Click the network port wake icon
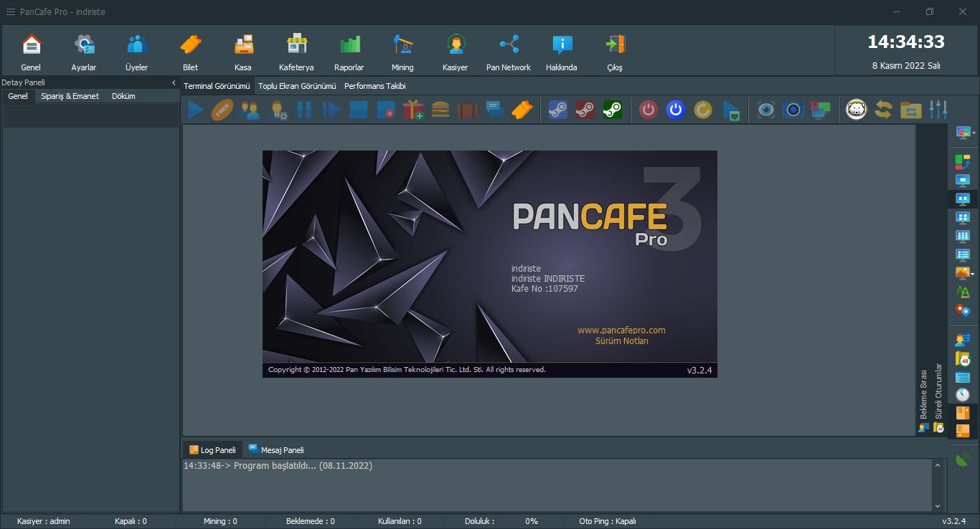 tap(731, 110)
